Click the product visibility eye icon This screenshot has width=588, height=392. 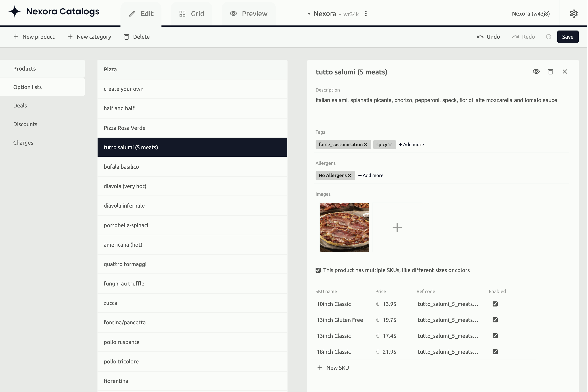click(x=536, y=72)
